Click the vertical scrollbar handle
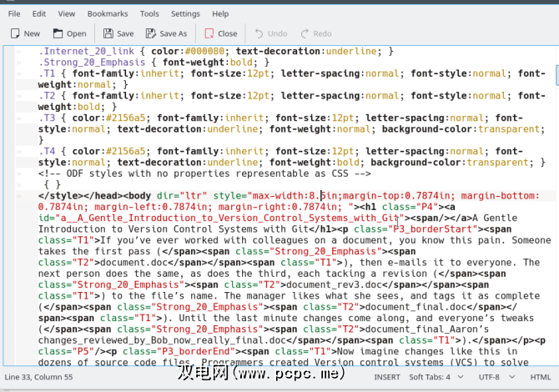Image resolution: width=559 pixels, height=392 pixels. (x=553, y=75)
